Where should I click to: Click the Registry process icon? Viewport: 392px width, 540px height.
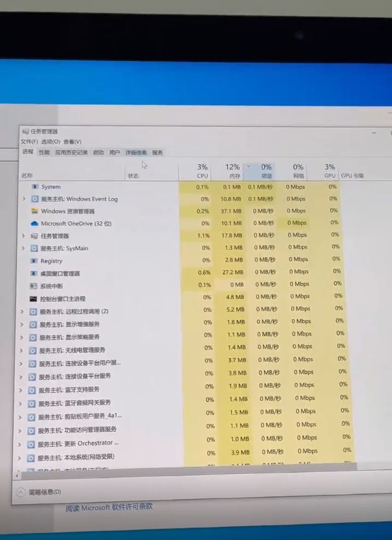point(34,261)
